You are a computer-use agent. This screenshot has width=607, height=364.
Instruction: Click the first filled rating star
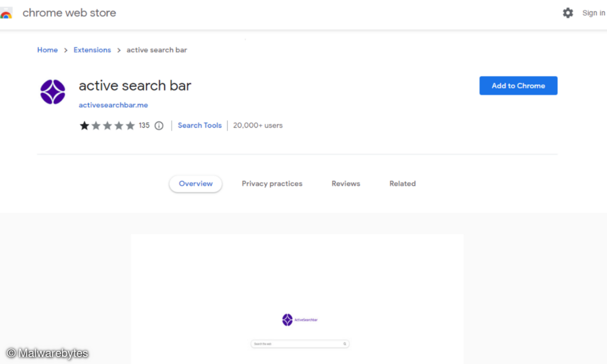tap(84, 125)
